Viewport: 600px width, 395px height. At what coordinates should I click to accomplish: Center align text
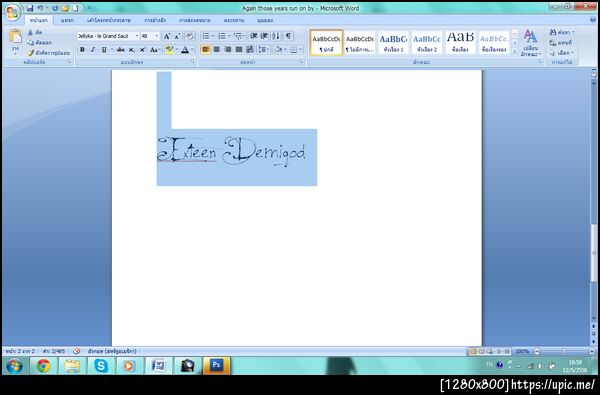(217, 50)
